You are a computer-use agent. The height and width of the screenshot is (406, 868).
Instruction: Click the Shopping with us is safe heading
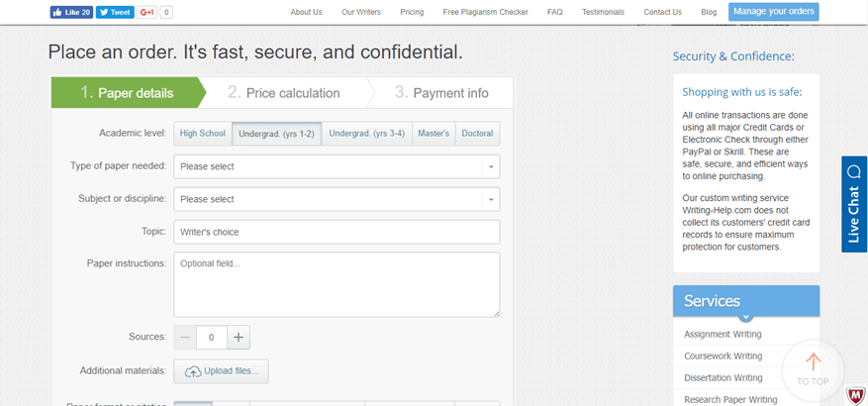(741, 92)
